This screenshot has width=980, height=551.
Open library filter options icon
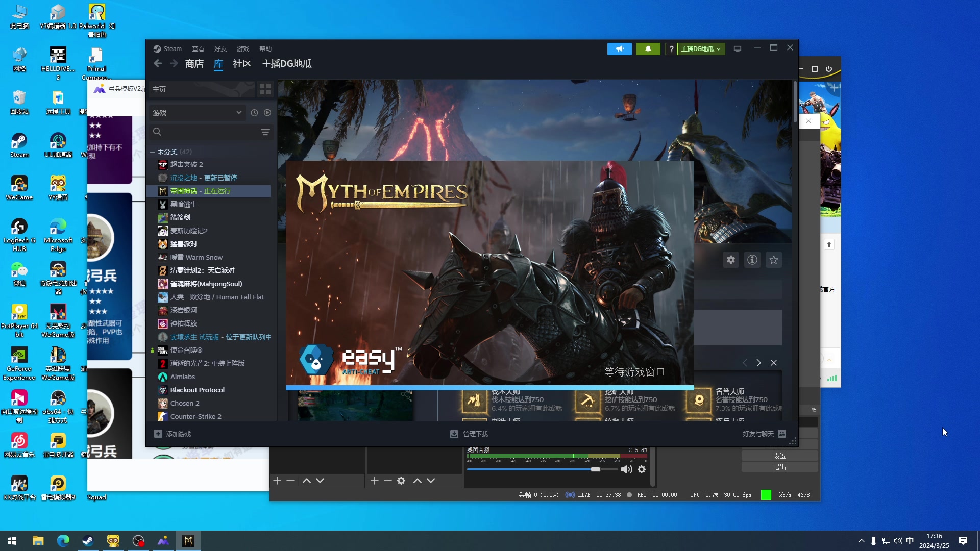click(265, 132)
